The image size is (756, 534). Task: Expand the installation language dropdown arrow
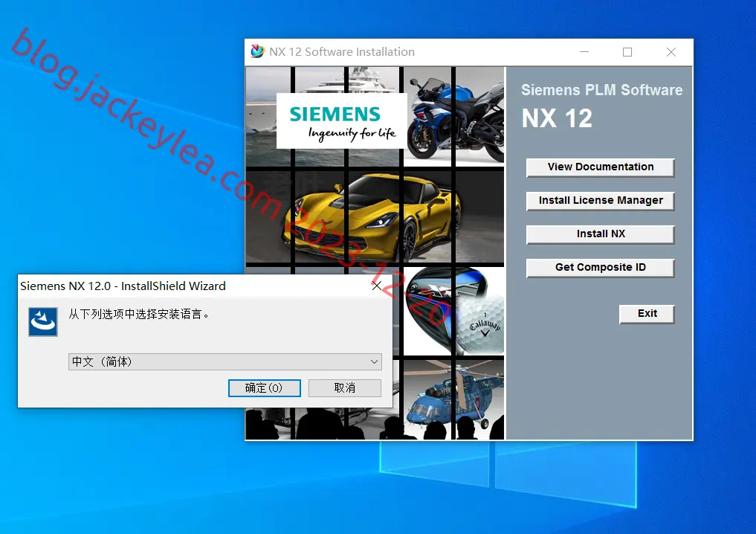point(374,361)
